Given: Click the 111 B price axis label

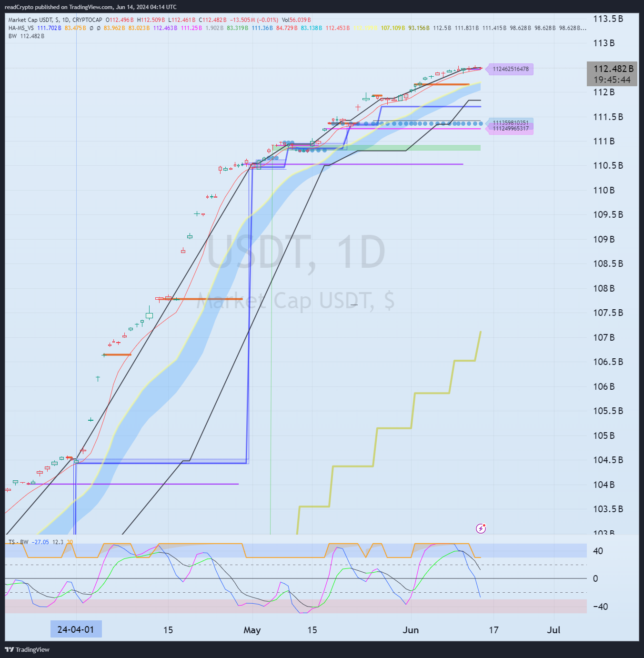Looking at the screenshot, I should 604,142.
